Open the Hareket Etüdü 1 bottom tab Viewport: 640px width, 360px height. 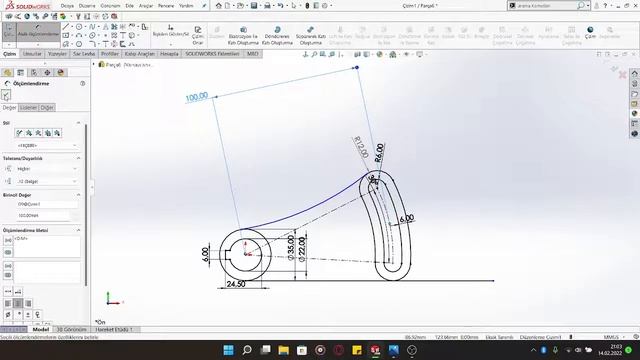coord(114,329)
